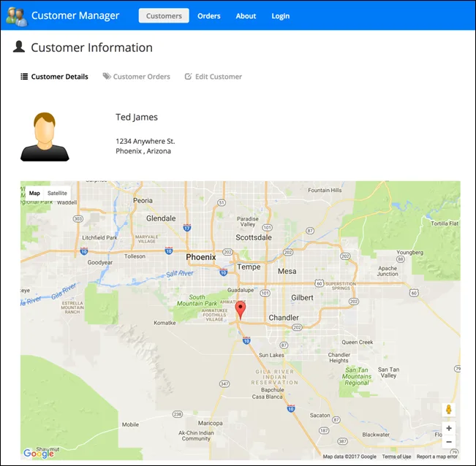The height and width of the screenshot is (466, 476).
Task: Click the Route 303 shield on the map
Action: pos(78,218)
